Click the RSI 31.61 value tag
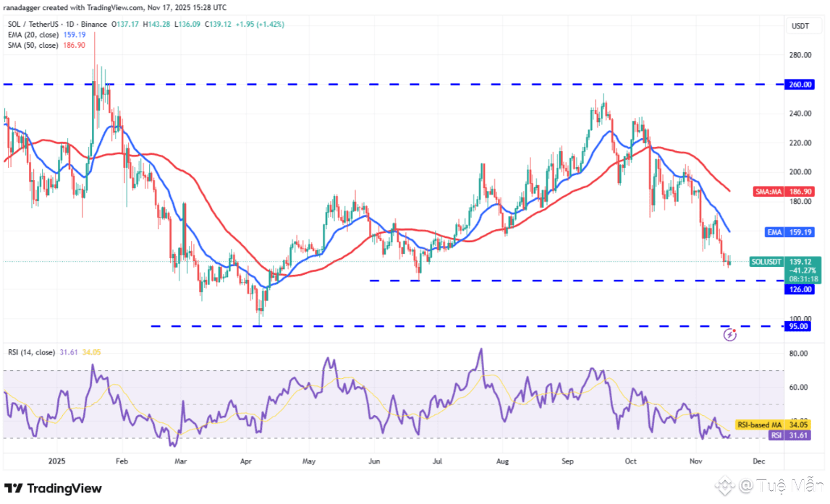The image size is (830, 504). tap(789, 435)
